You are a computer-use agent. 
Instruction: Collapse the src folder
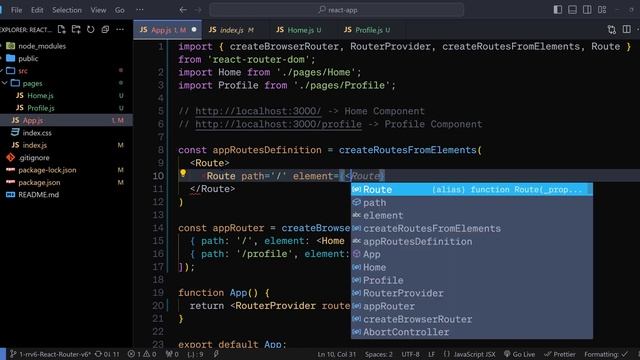click(x=23, y=71)
